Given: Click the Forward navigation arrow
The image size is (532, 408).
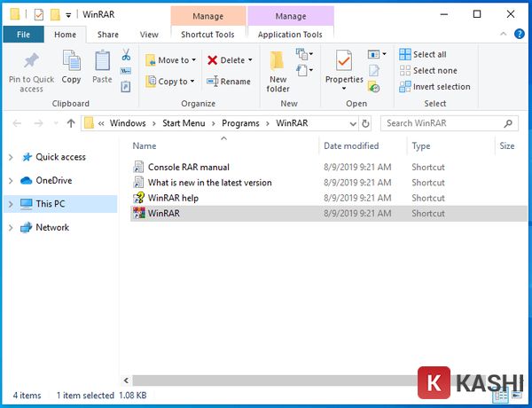Looking at the screenshot, I should tap(38, 123).
